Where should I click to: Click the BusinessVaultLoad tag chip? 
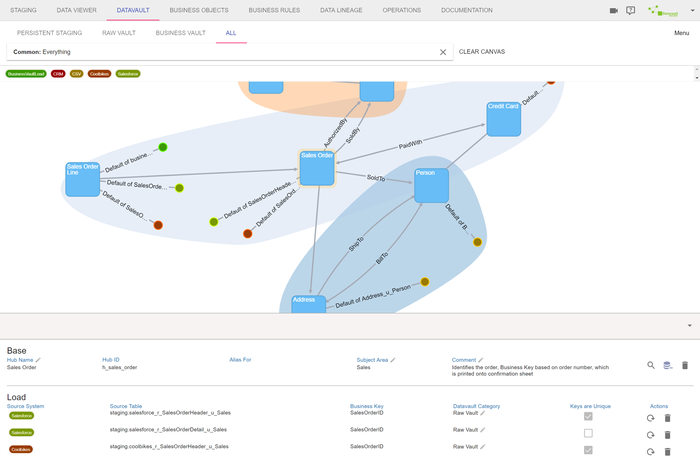tap(26, 74)
